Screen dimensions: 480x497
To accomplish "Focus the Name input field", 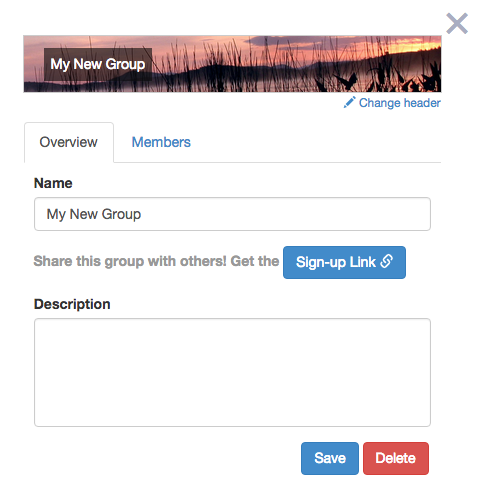I will click(x=232, y=214).
